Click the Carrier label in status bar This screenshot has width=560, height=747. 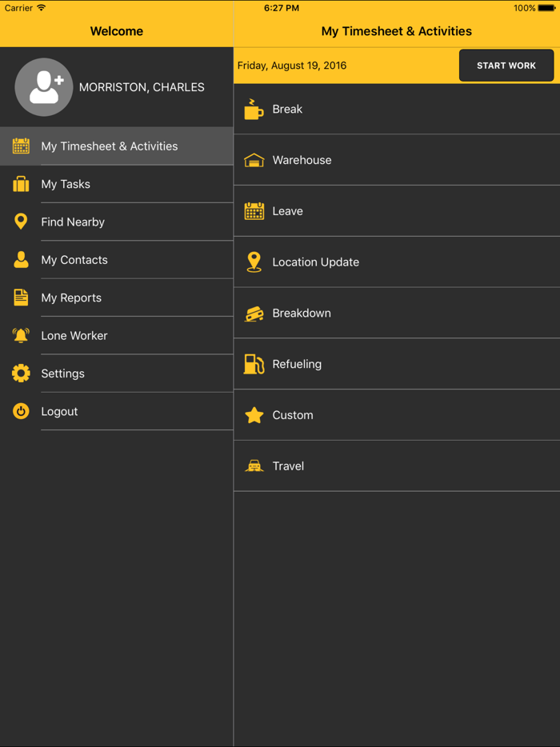[18, 8]
